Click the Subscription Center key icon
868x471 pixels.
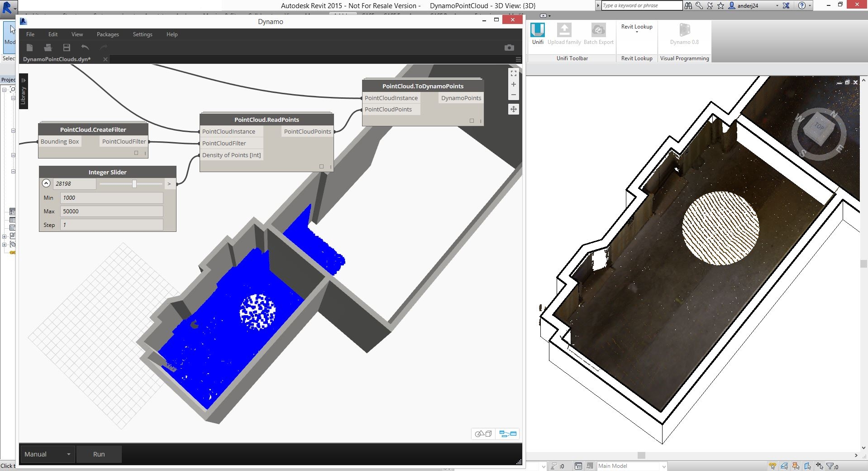click(699, 5)
